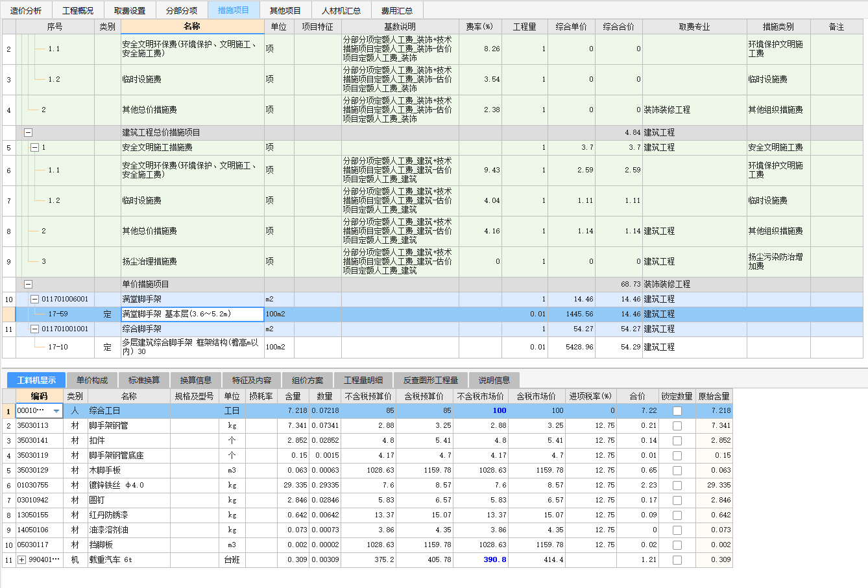
Task: Open the 换算信息 panel tab
Action: (195, 380)
